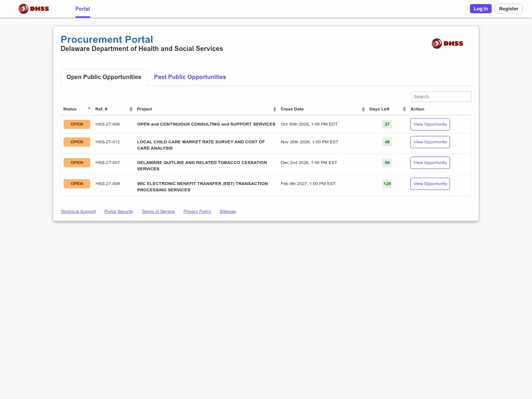Click the DHSS logo beside the Procurement Portal heading

click(x=447, y=44)
